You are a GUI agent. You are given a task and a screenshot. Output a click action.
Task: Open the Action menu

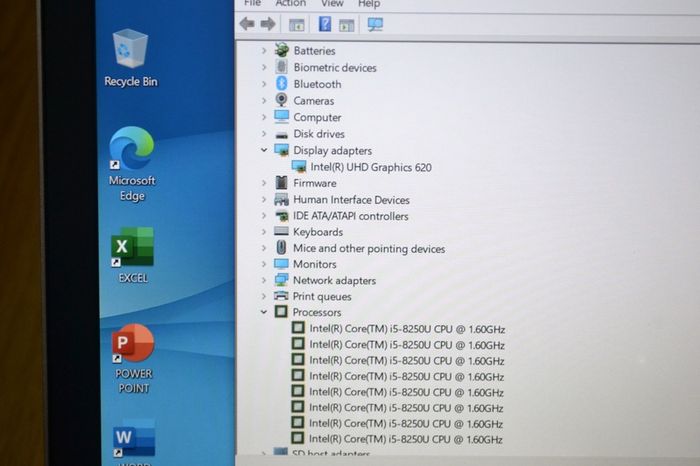291,4
